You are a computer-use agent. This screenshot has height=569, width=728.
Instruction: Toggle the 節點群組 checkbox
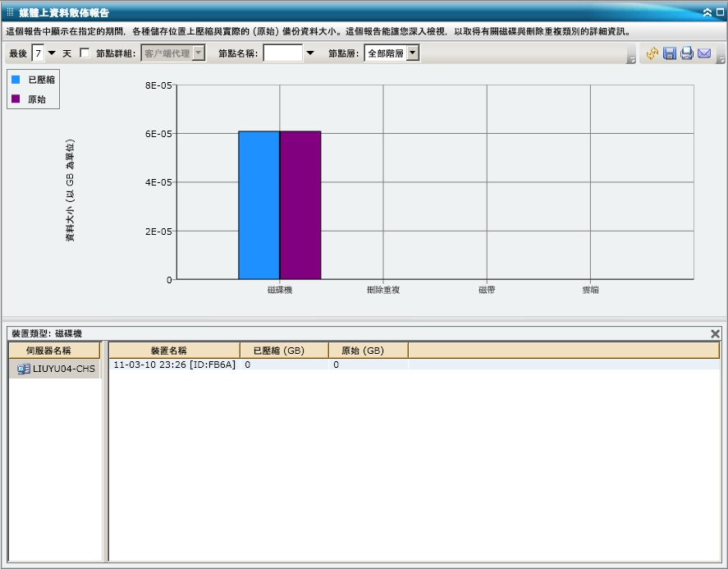coord(85,53)
